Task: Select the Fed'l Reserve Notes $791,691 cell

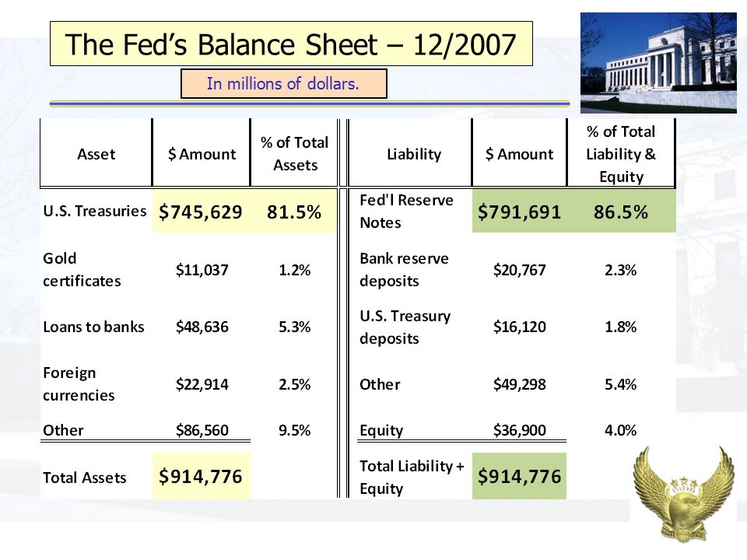Action: [519, 211]
